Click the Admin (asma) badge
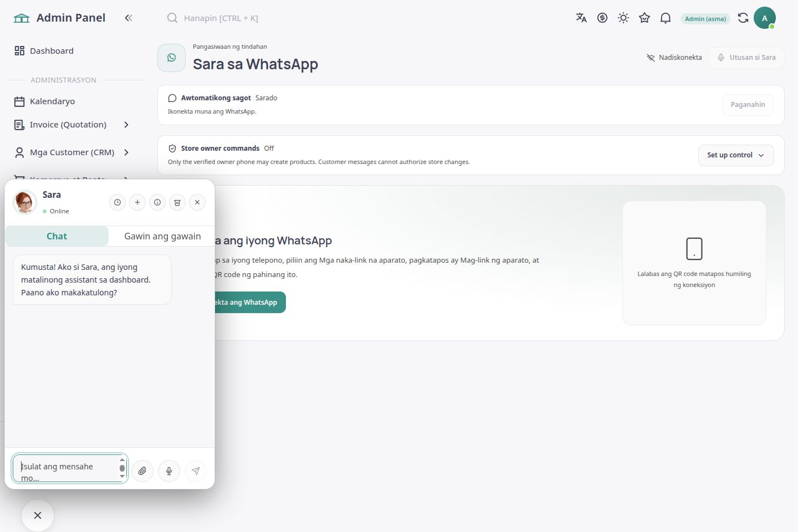Viewport: 798px width, 532px height. pyautogui.click(x=705, y=18)
